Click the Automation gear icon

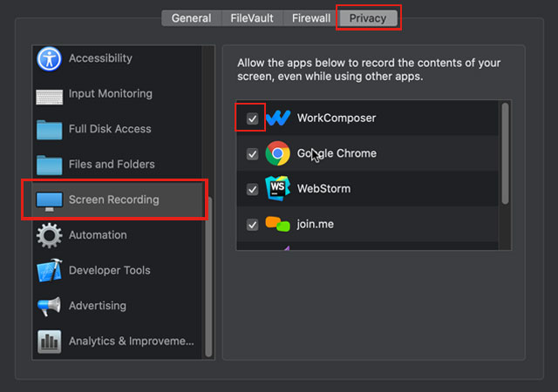(x=49, y=235)
